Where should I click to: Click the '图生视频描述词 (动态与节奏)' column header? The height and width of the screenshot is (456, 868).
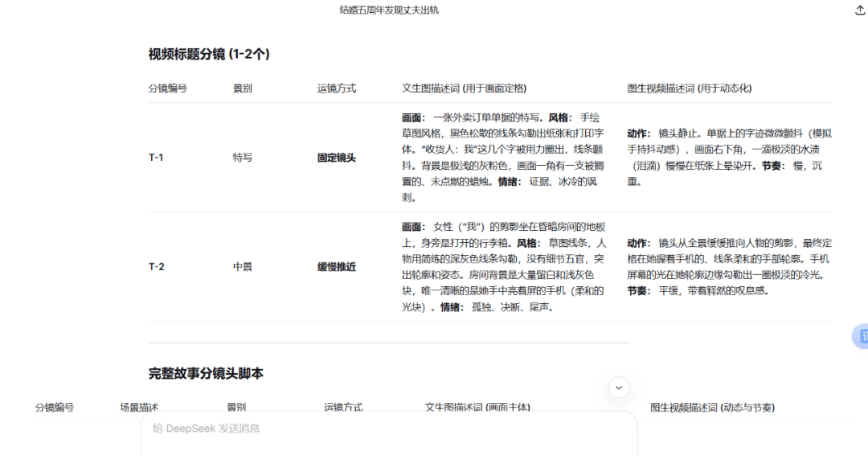pyautogui.click(x=712, y=408)
